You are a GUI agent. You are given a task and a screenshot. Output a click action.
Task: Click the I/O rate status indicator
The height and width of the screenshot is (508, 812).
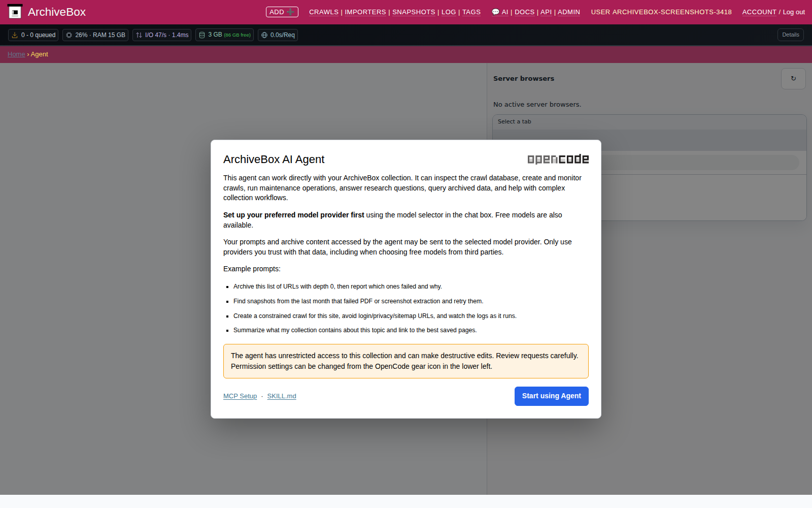(162, 35)
